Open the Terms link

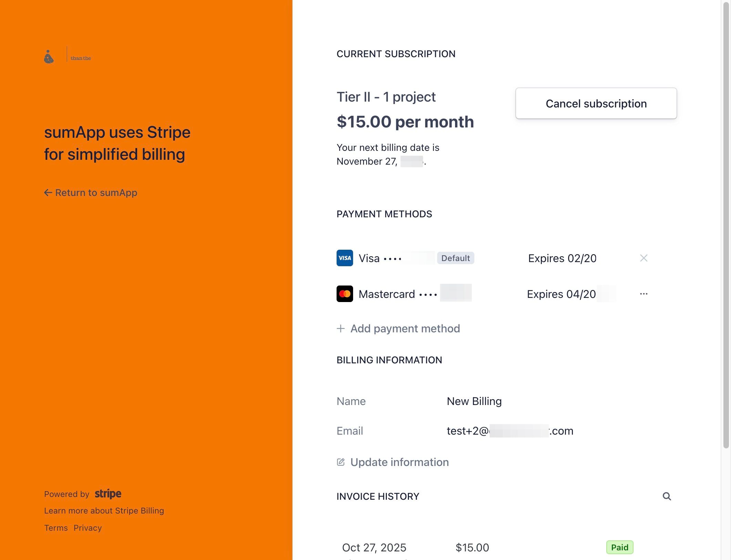(x=56, y=528)
